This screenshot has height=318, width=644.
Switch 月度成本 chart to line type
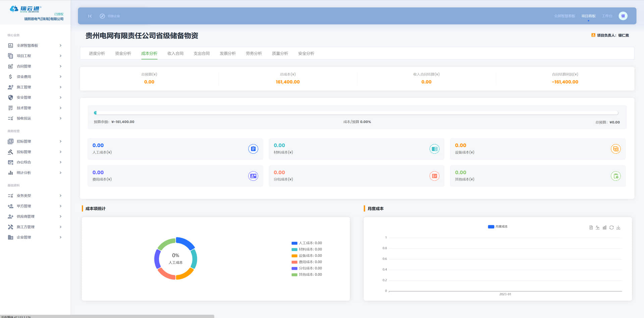[x=598, y=228]
